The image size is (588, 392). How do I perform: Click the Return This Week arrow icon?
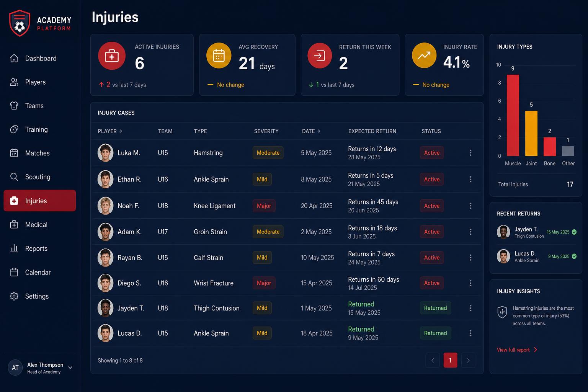(x=320, y=56)
